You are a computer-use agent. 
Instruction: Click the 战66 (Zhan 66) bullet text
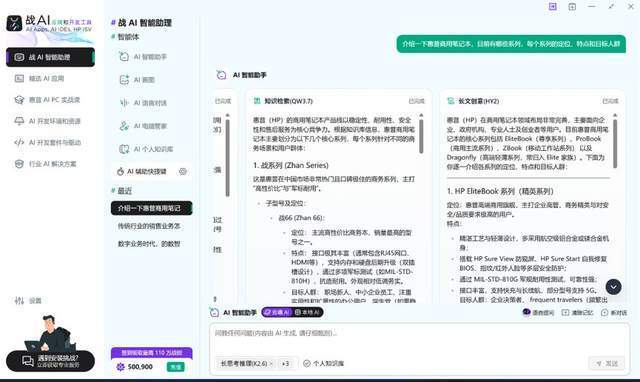(301, 218)
